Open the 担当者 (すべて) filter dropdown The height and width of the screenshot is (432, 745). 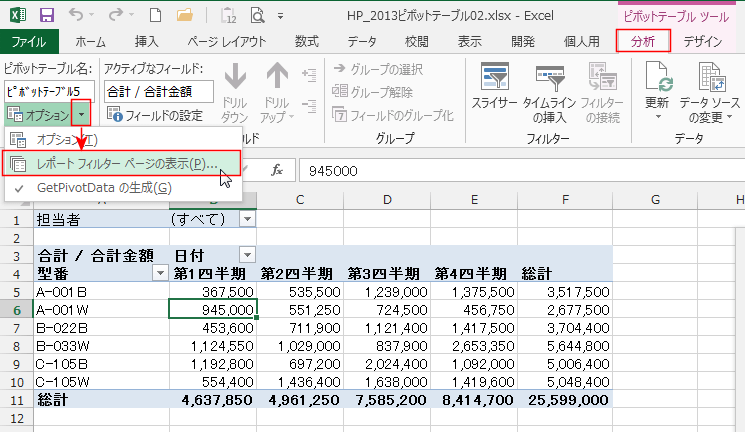pyautogui.click(x=247, y=218)
